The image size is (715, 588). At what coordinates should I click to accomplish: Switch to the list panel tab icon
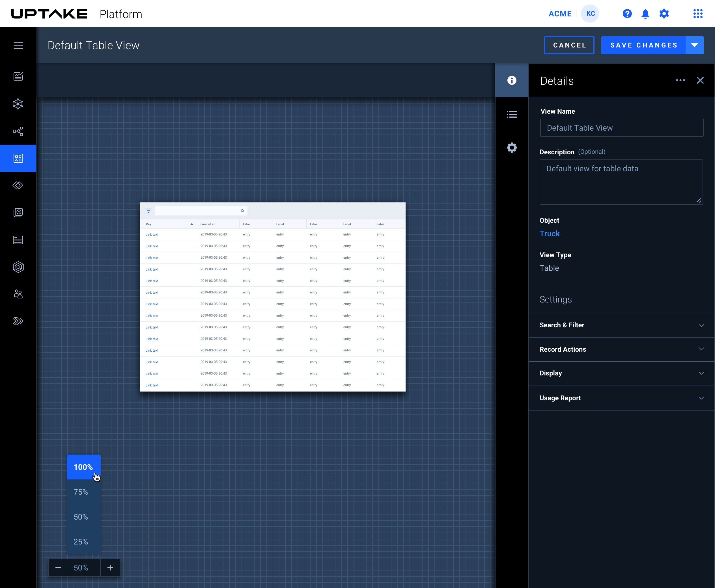[x=512, y=114]
